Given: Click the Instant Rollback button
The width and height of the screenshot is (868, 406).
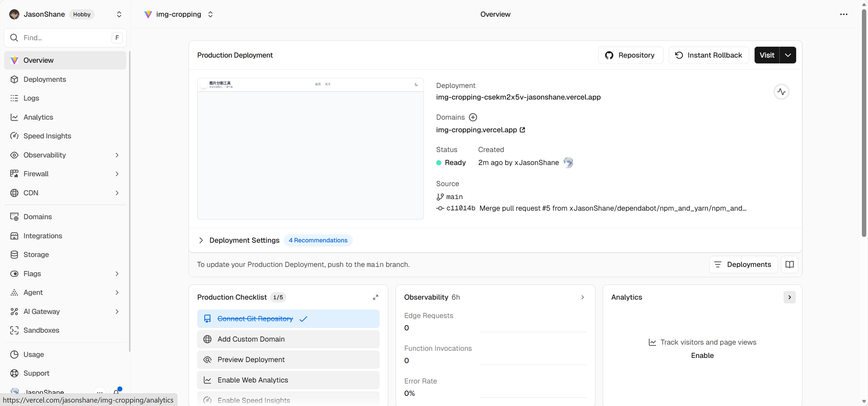Looking at the screenshot, I should pyautogui.click(x=708, y=55).
